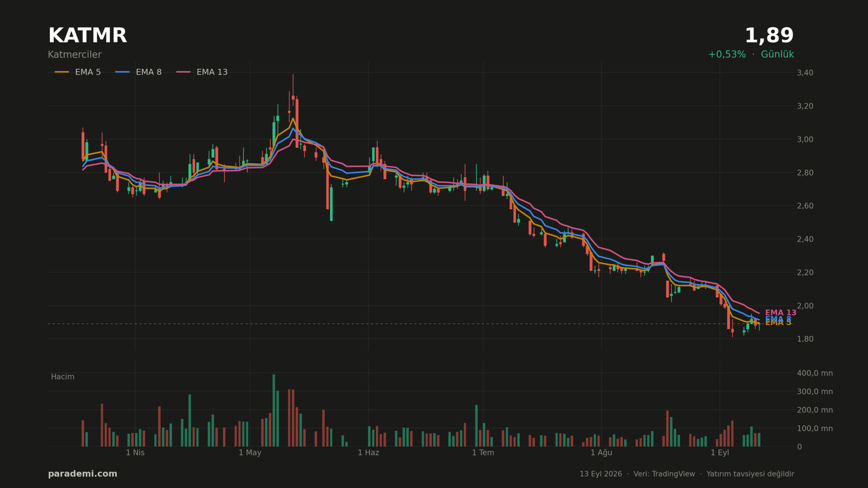
Task: Click the 200,0 mn volume axis label
Action: [814, 410]
